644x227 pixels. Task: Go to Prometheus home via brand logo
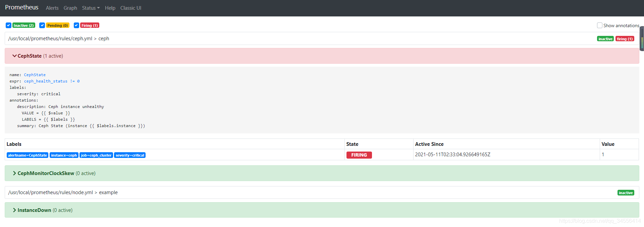coord(22,7)
